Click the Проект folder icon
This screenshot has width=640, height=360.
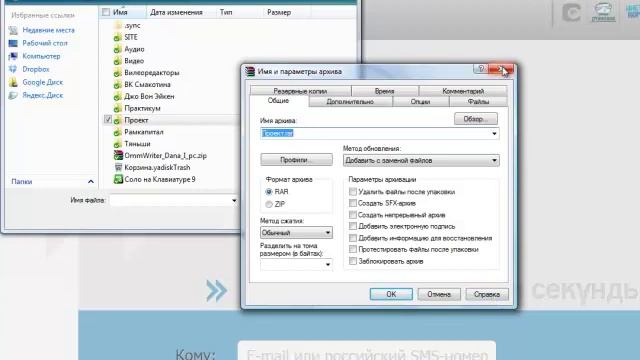(x=118, y=120)
